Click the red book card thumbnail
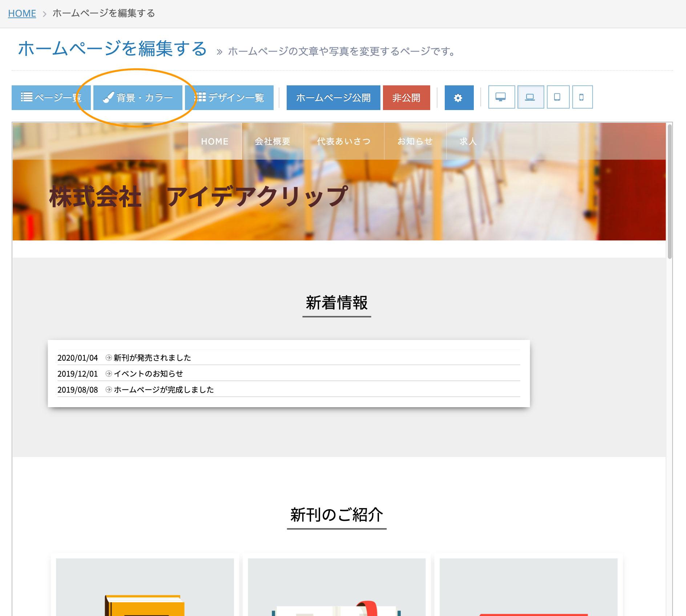Viewport: 686px width, 616px height. [529, 587]
